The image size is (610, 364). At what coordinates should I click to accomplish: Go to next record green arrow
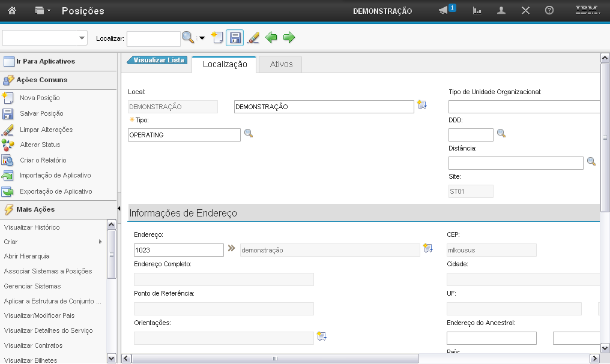pyautogui.click(x=289, y=38)
